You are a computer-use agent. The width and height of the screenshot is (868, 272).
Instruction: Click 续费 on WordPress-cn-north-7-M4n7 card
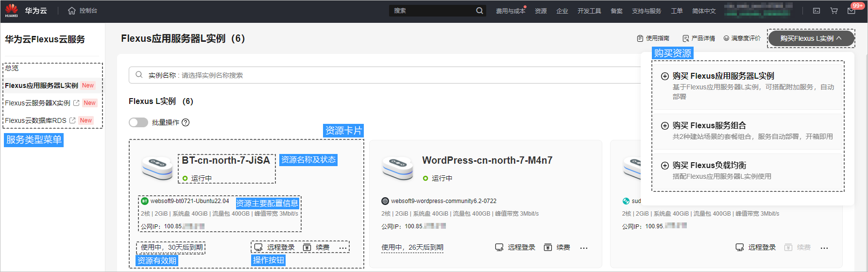tap(563, 248)
